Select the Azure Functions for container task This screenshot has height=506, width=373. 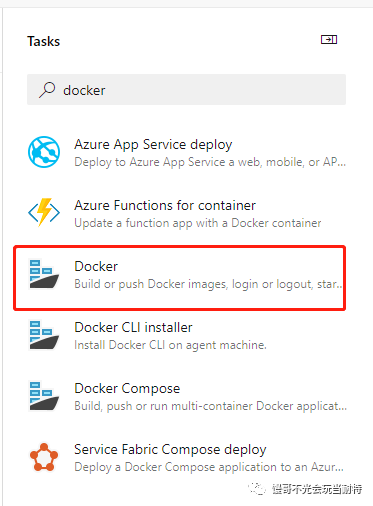pyautogui.click(x=187, y=213)
